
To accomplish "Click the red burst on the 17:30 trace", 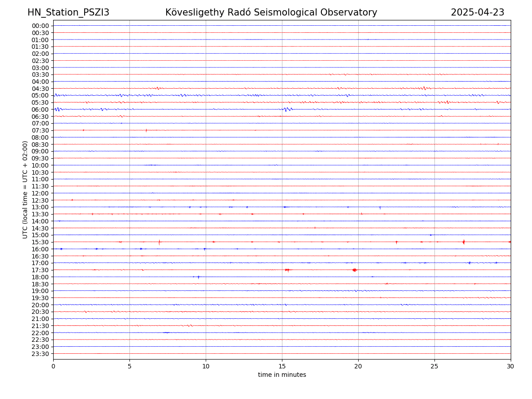I will coord(354,270).
